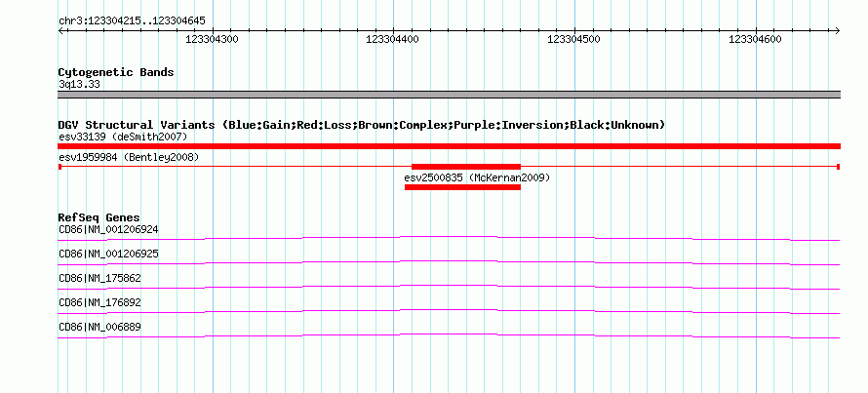This screenshot has height=393, width=868.
Task: Click the CD86|NM_175862 transcript label
Action: click(x=99, y=278)
